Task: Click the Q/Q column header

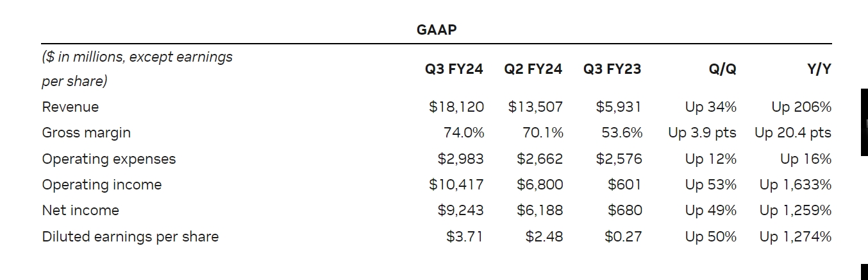Action: pos(722,69)
